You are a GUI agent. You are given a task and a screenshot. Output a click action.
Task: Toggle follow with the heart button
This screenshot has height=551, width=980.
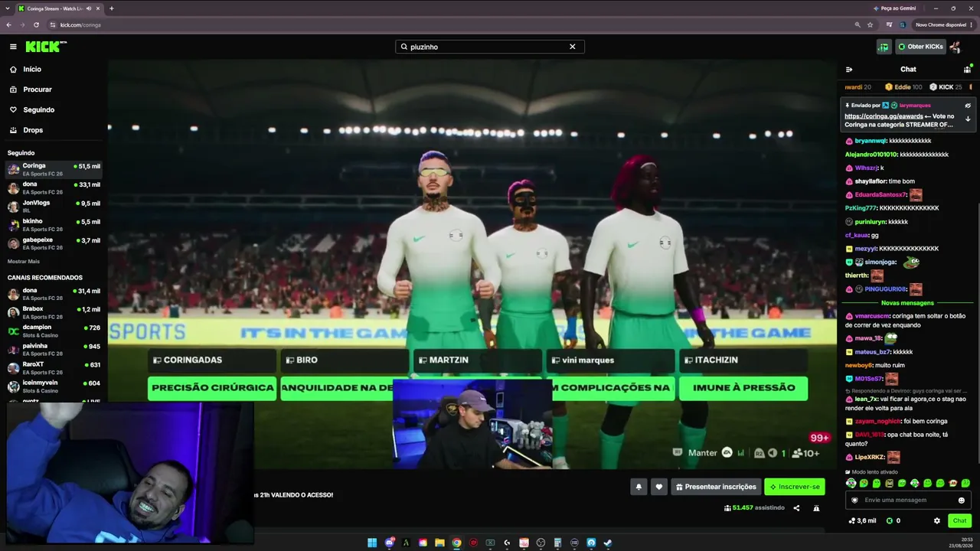[x=658, y=487]
